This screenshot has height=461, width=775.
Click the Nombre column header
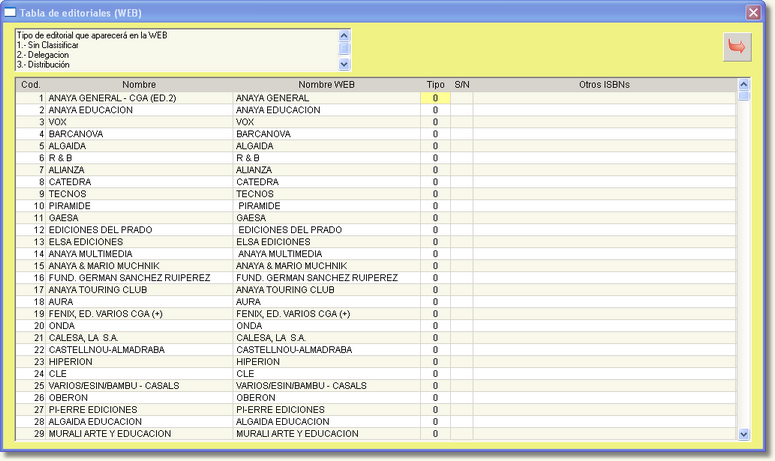coord(139,84)
